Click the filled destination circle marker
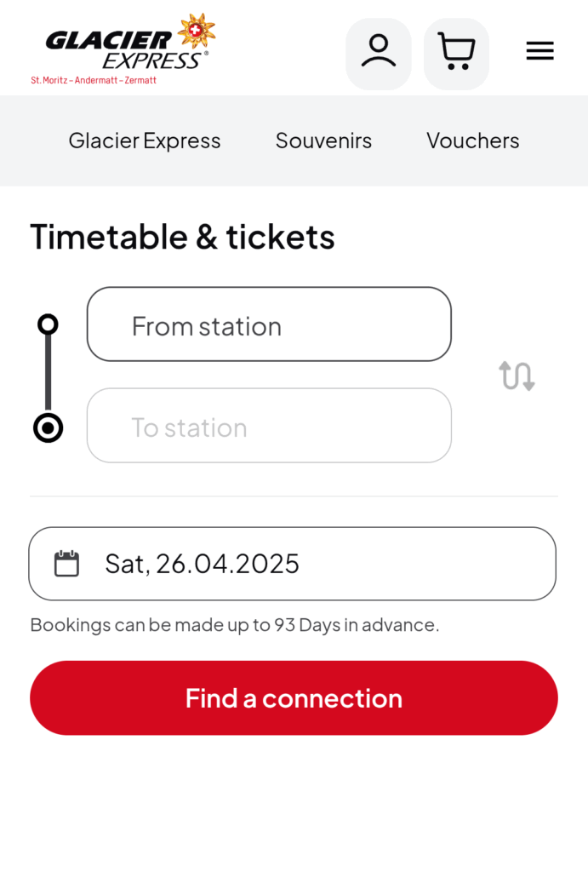 (48, 427)
